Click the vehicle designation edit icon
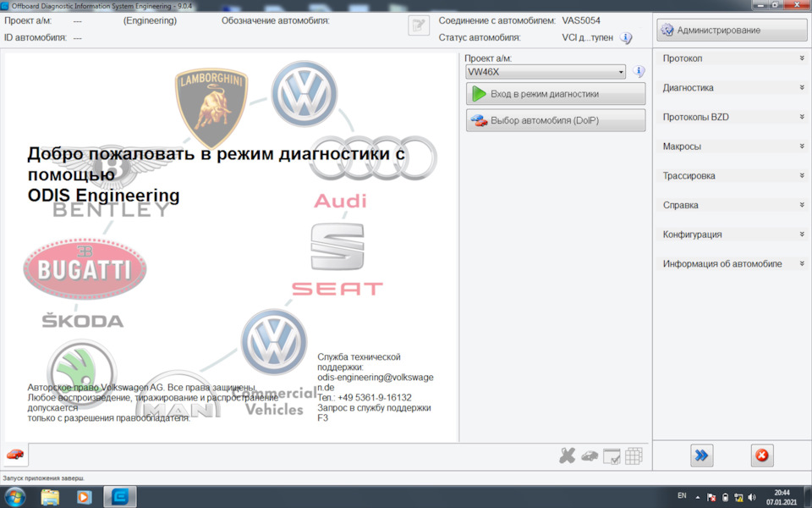This screenshot has height=508, width=812. [419, 25]
